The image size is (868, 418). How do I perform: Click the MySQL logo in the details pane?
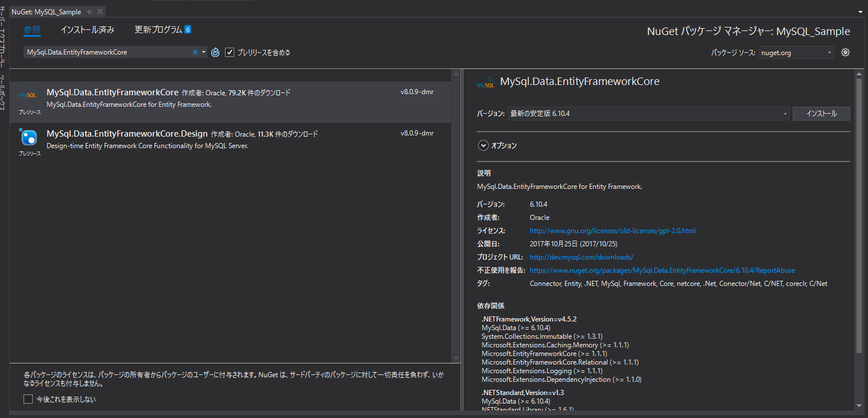(x=485, y=81)
